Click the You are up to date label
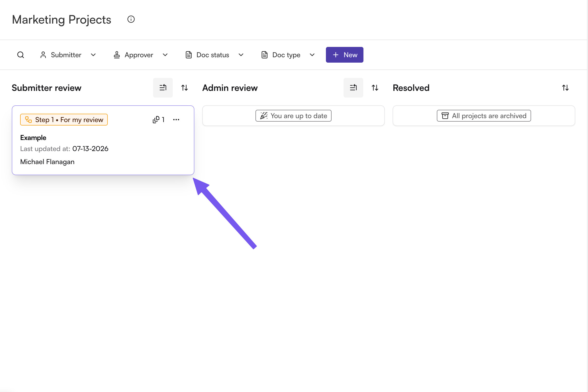Viewport: 588px width, 392px height. pyautogui.click(x=294, y=116)
